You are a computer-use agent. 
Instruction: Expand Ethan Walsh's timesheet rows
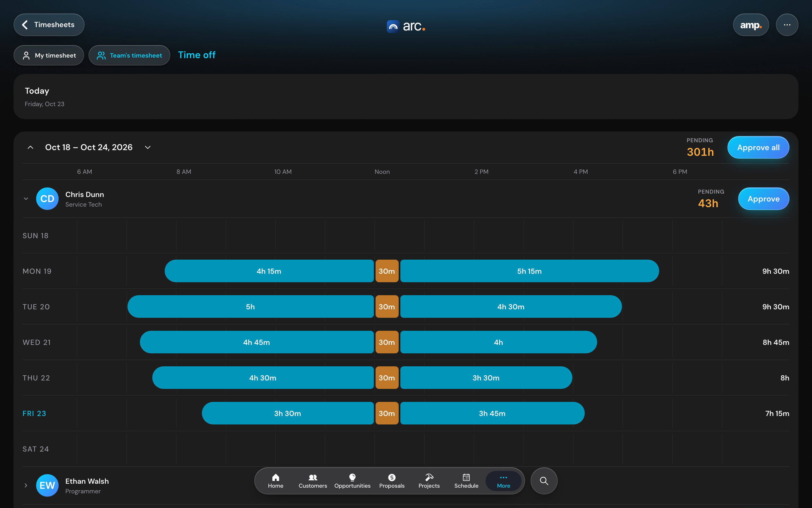(26, 485)
